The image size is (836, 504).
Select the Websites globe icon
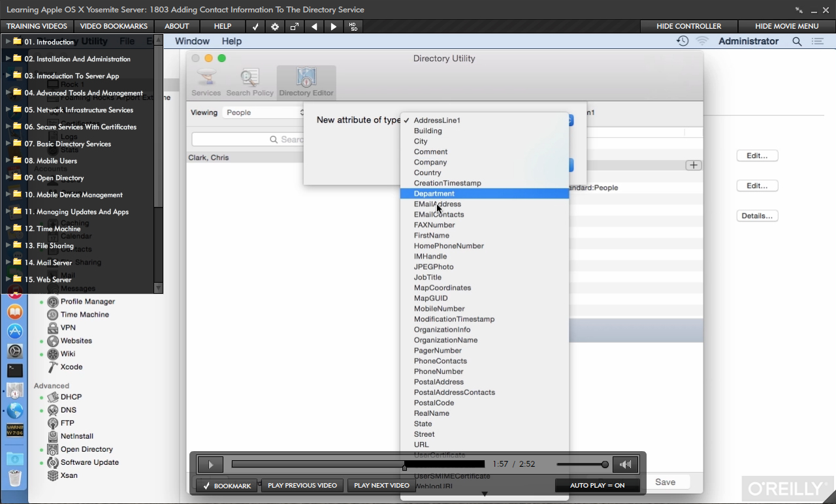click(x=53, y=341)
